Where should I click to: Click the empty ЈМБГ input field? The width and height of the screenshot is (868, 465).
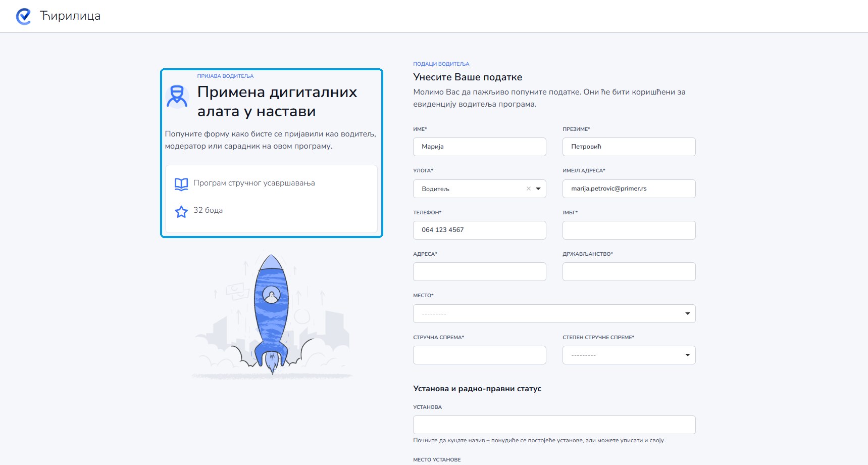pos(629,230)
